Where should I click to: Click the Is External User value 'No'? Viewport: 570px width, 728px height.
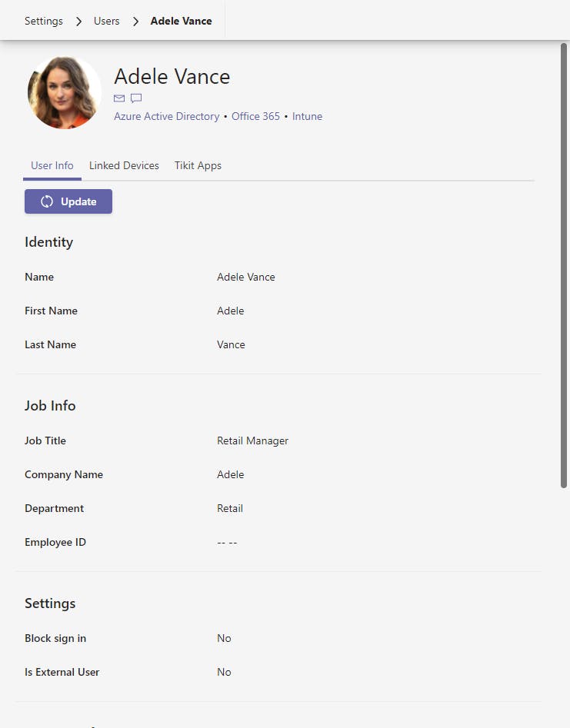[x=224, y=673]
